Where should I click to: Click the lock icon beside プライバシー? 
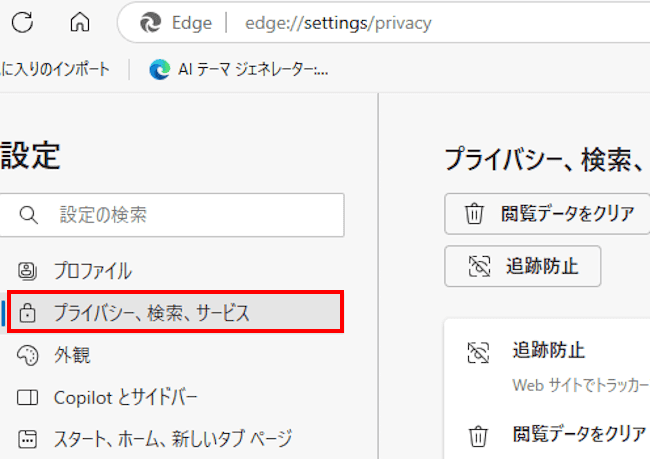(27, 313)
